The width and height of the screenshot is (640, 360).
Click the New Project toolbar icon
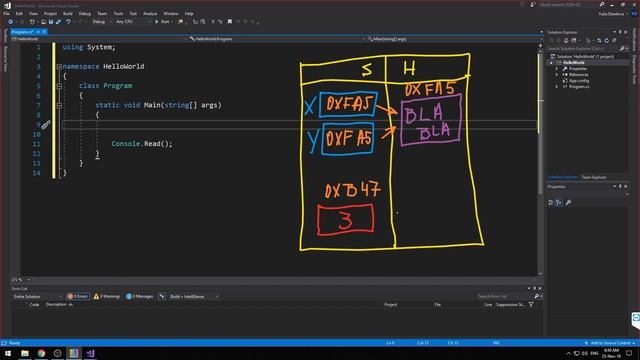click(x=32, y=22)
